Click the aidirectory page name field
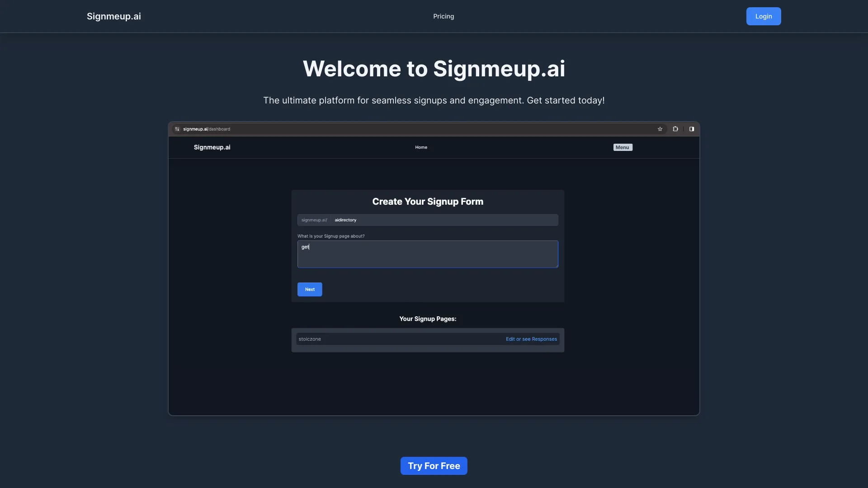This screenshot has width=868, height=488. tap(443, 220)
